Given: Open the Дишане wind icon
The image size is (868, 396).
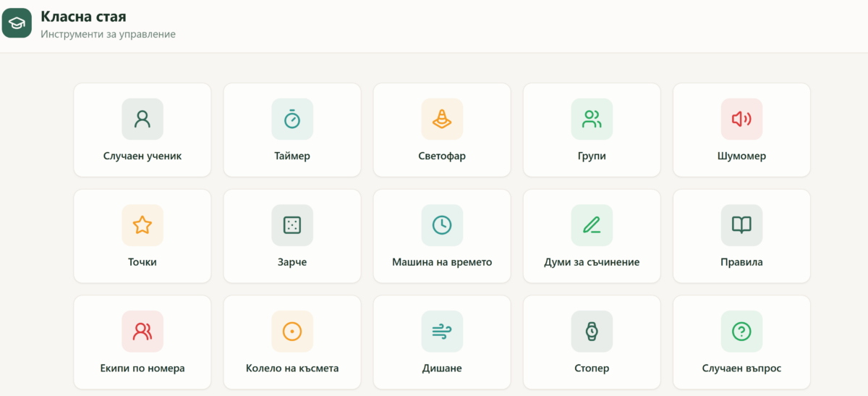Looking at the screenshot, I should (x=442, y=332).
